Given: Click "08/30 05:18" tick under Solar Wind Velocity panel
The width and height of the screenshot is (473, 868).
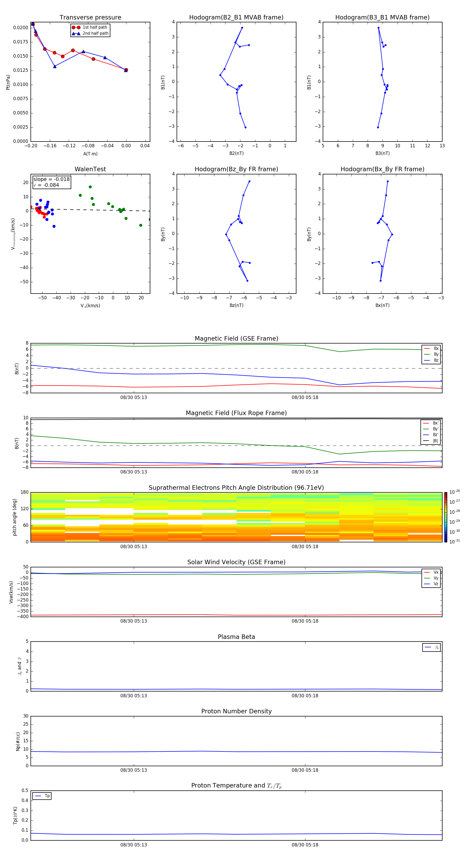Looking at the screenshot, I should (x=305, y=621).
